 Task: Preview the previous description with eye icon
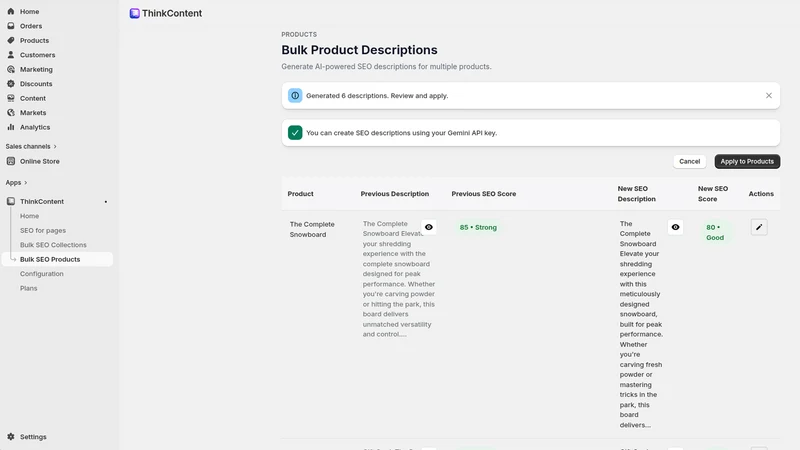429,227
